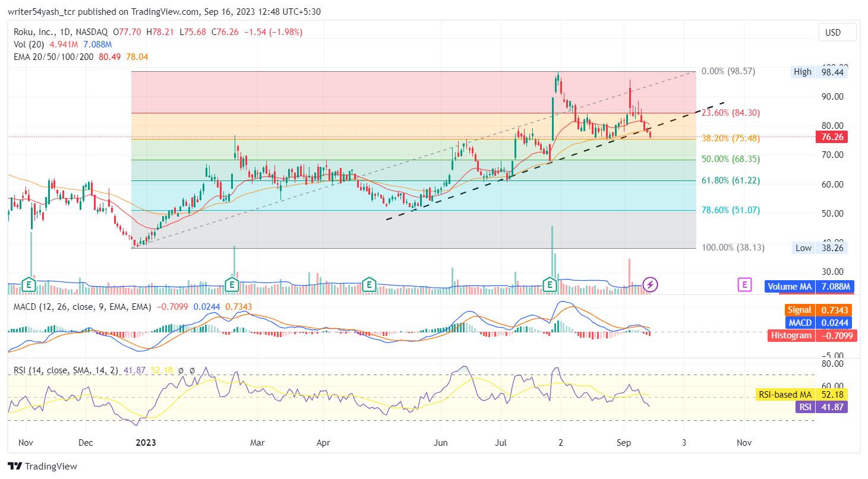The image size is (868, 479).
Task: Click the 90.00 price axis value
Action: click(x=832, y=96)
